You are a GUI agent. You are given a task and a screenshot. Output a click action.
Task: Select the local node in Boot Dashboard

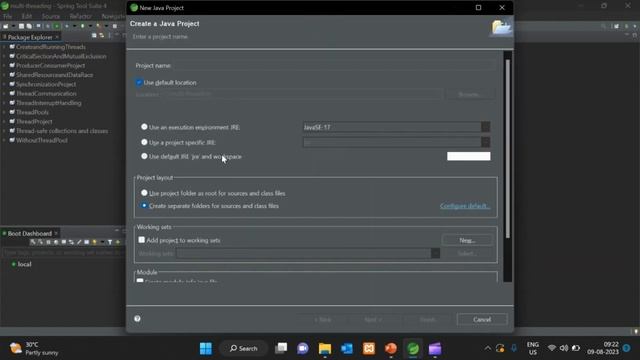click(24, 264)
